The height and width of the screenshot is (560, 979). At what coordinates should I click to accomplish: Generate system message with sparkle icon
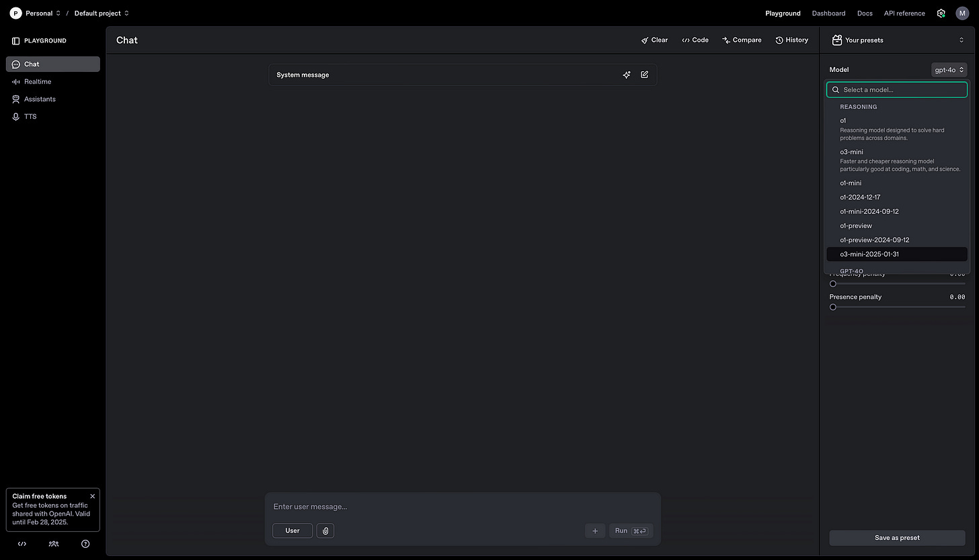click(x=627, y=75)
